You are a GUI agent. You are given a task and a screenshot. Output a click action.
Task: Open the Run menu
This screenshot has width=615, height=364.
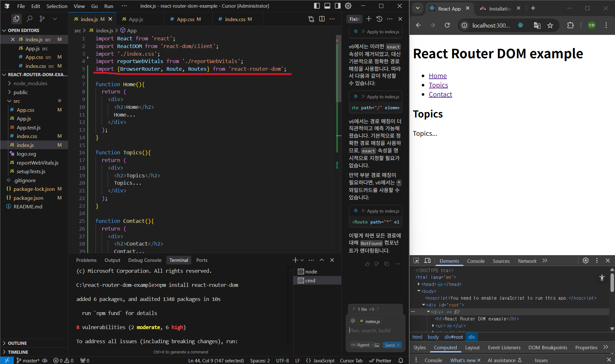pyautogui.click(x=109, y=6)
